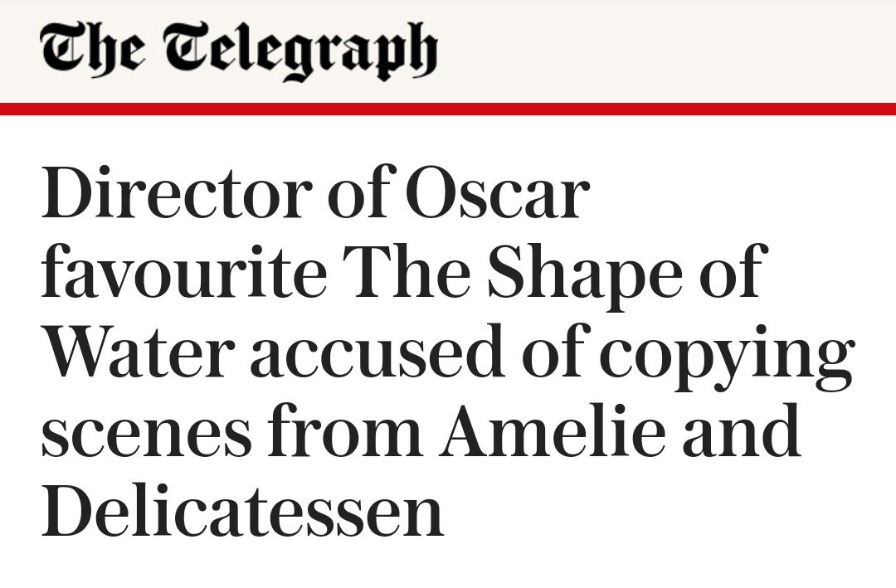Screen dimensions: 896x588
Task: Click the word of before copying
Action: click(552, 350)
